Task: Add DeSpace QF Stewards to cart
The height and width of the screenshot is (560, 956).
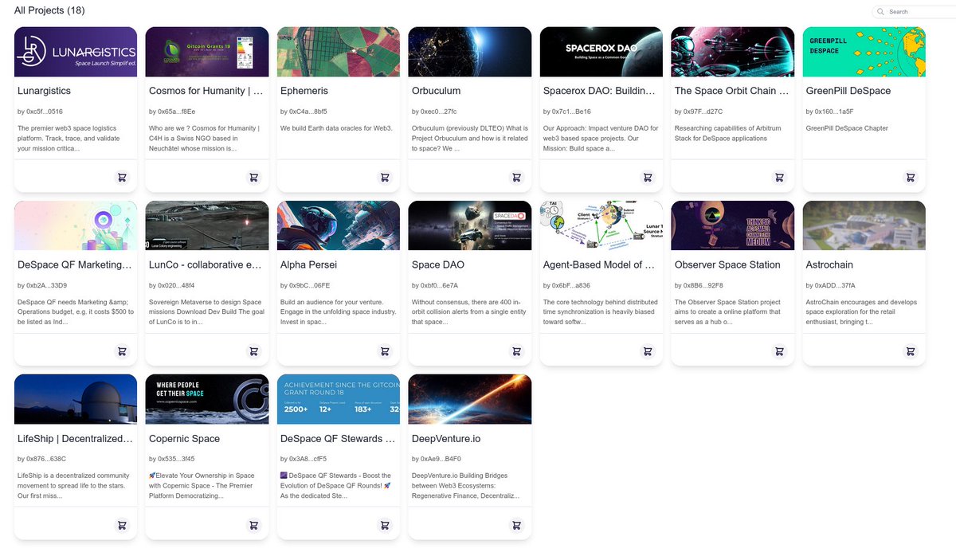Action: click(x=385, y=525)
